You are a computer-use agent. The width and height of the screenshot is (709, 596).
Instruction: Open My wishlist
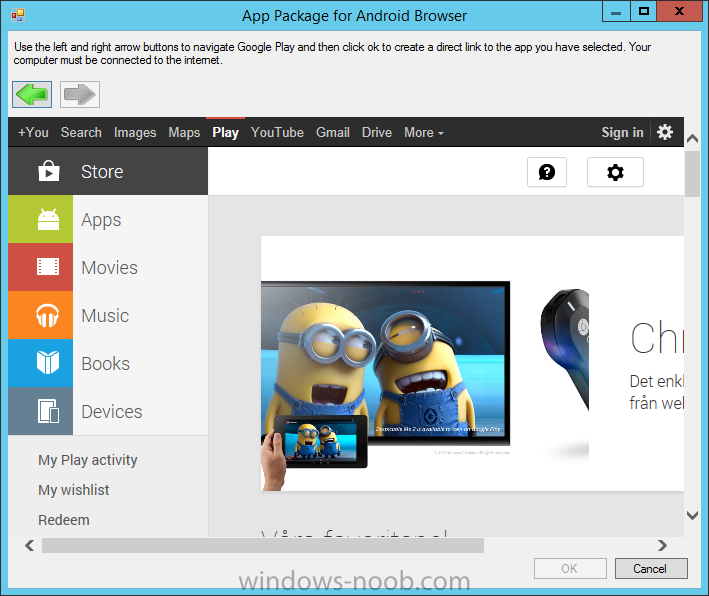coord(74,490)
